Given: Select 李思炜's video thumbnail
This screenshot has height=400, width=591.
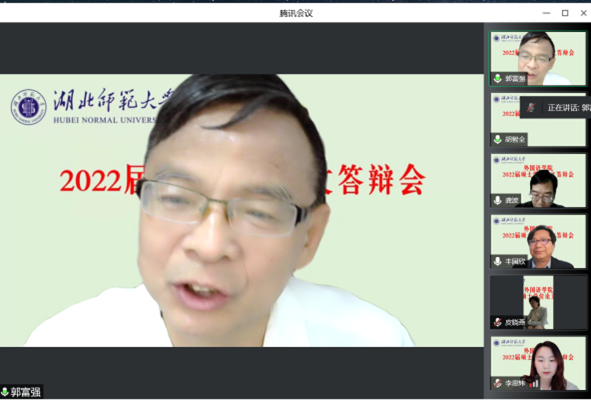Looking at the screenshot, I should [x=538, y=363].
